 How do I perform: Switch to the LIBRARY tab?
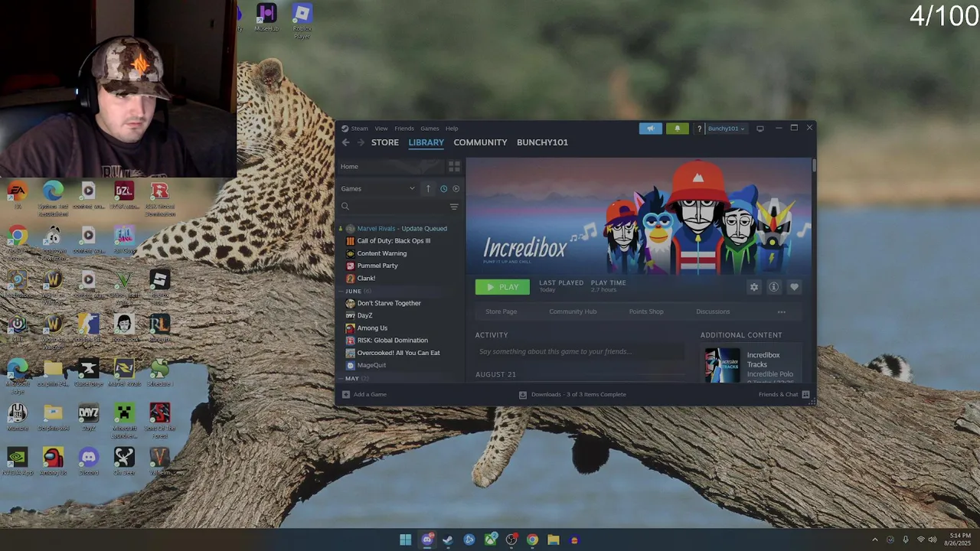coord(426,142)
